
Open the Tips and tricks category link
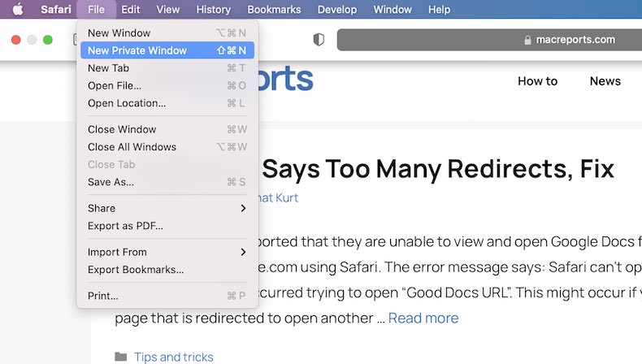tap(174, 357)
